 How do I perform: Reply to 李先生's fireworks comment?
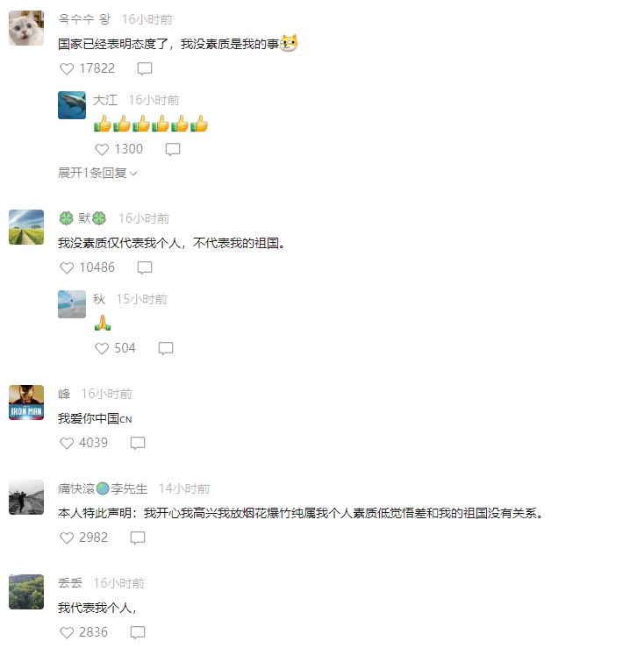[138, 538]
